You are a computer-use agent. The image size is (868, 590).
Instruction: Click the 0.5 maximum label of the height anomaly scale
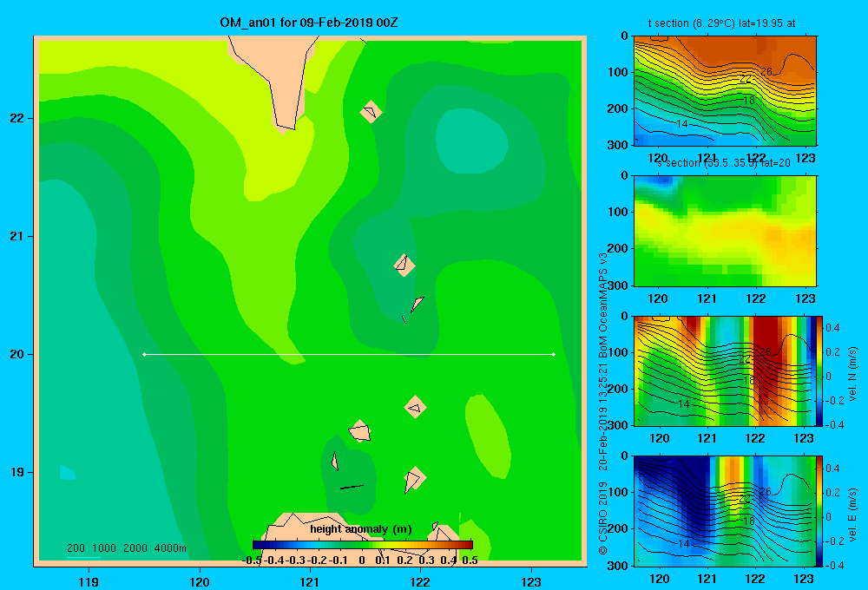pos(470,560)
